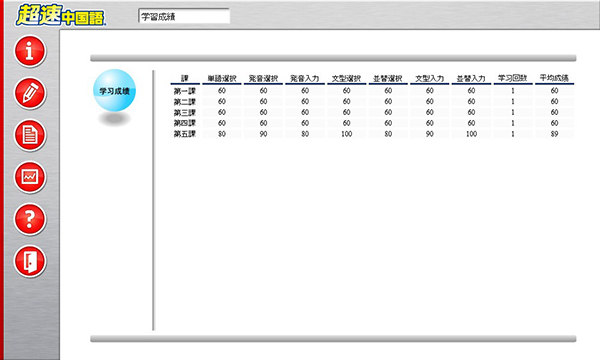Click the 並替入力 column header
600x360 pixels.
click(471, 78)
